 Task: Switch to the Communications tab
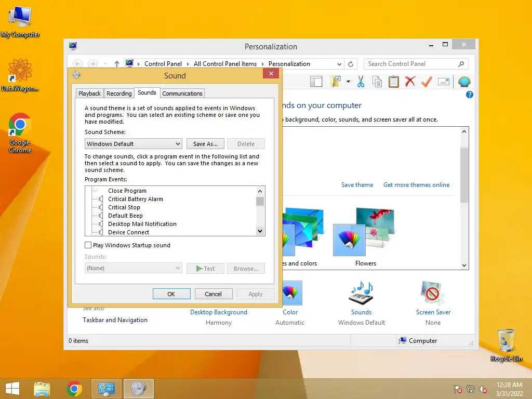pos(182,94)
